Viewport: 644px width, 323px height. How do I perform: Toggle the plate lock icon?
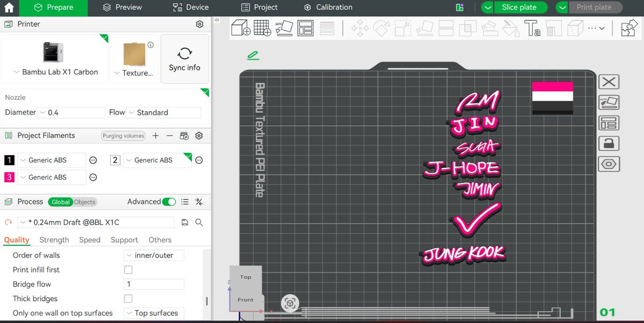pos(609,143)
